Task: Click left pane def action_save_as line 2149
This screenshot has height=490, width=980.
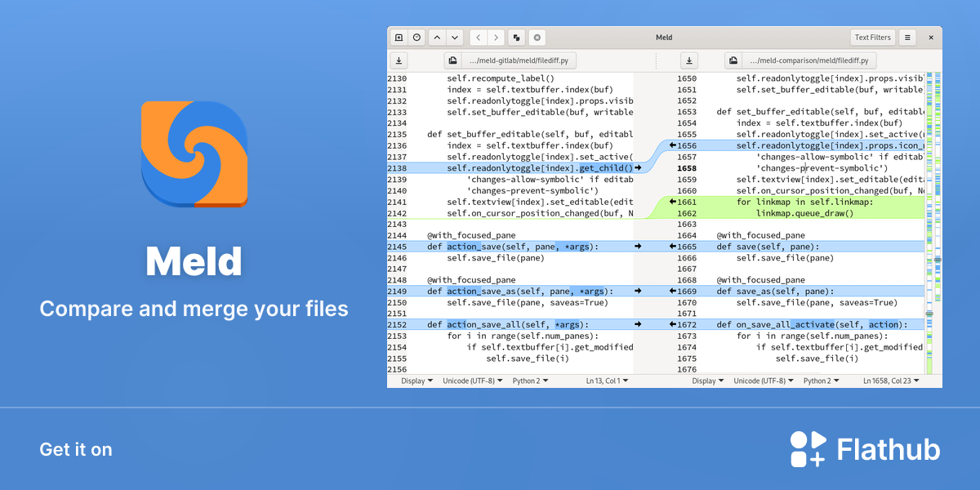Action: coord(519,291)
